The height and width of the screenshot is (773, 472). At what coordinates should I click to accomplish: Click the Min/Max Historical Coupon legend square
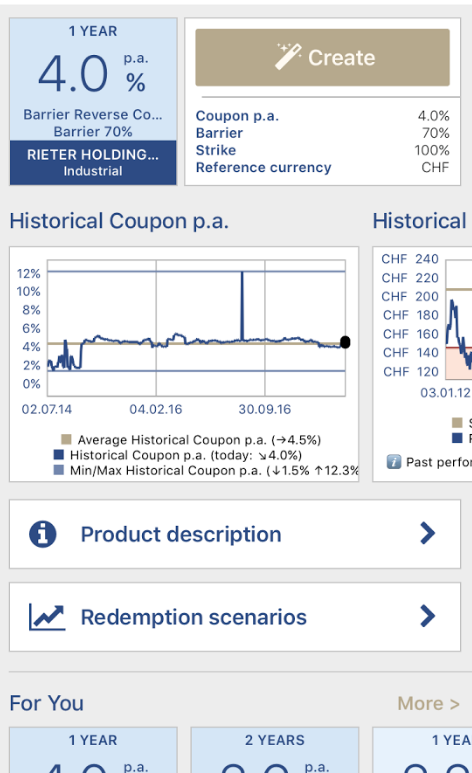tap(59, 470)
